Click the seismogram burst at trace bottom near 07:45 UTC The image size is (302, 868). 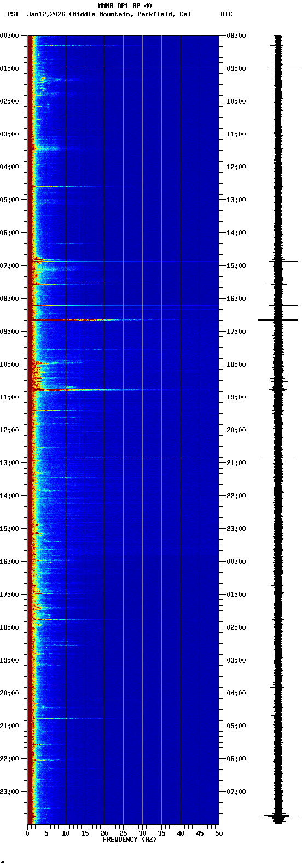coord(278,816)
